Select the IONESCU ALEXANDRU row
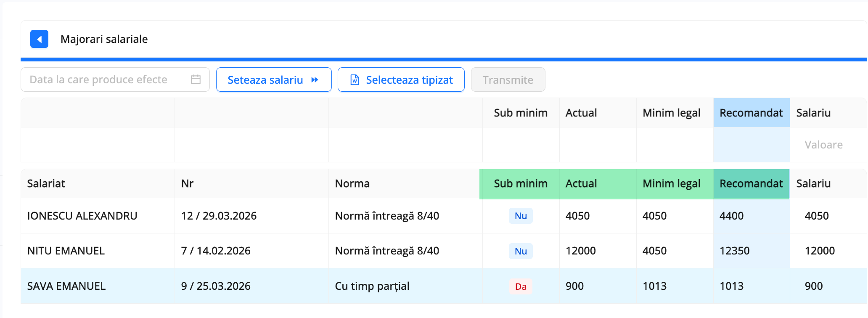This screenshot has height=318, width=868. [x=444, y=216]
